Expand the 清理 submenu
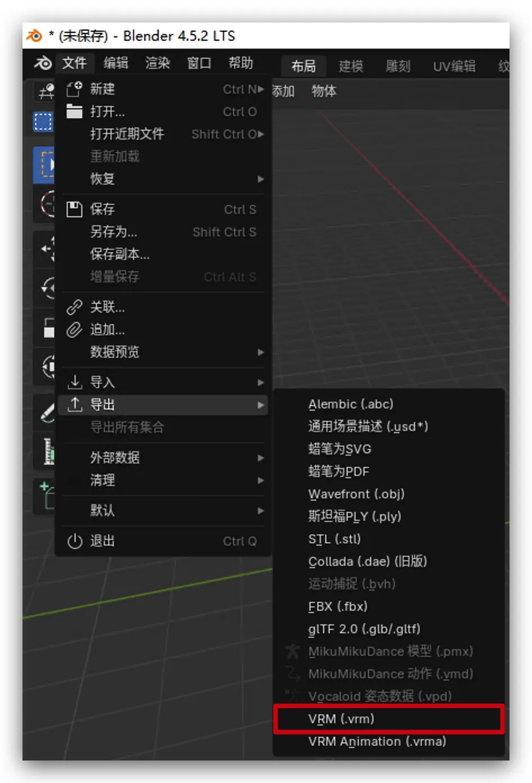This screenshot has width=532, height=783. (163, 480)
